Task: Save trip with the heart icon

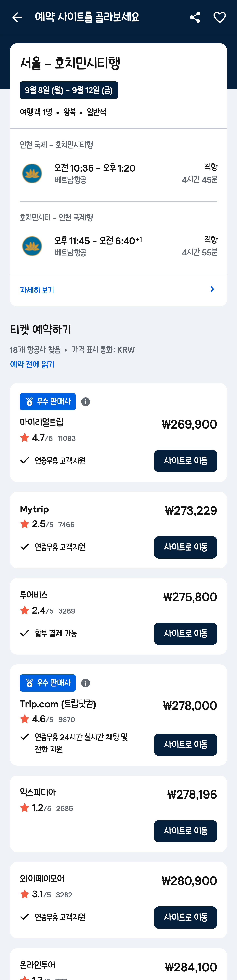Action: [x=220, y=17]
